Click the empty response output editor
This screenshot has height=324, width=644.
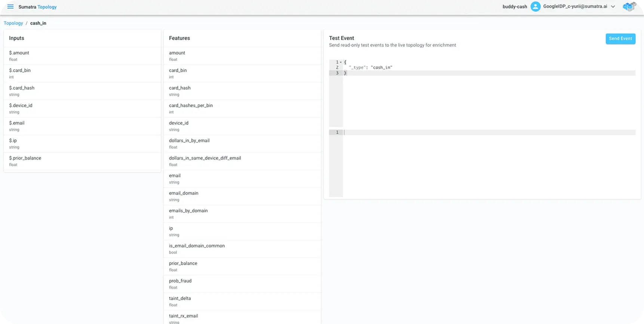coord(486,164)
